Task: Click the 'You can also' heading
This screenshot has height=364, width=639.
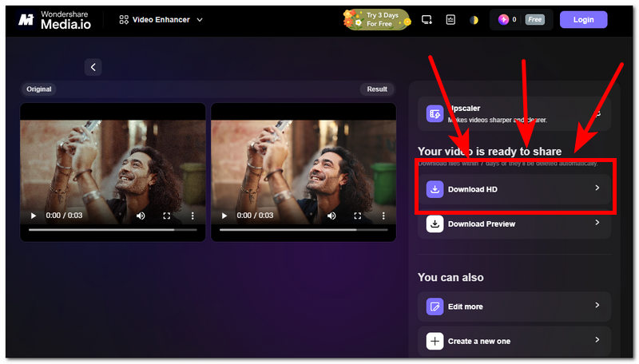Action: point(450,277)
